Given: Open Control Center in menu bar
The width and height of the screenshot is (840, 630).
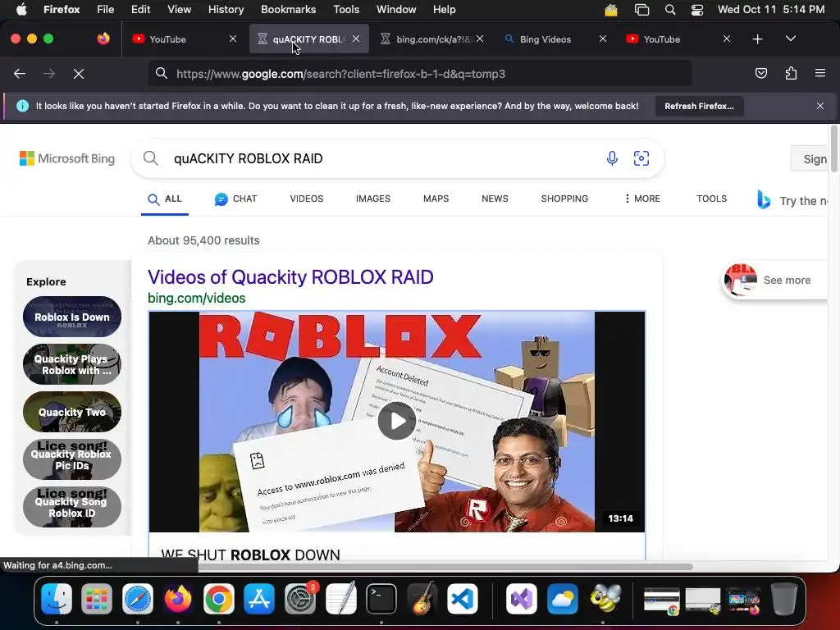Looking at the screenshot, I should click(697, 10).
